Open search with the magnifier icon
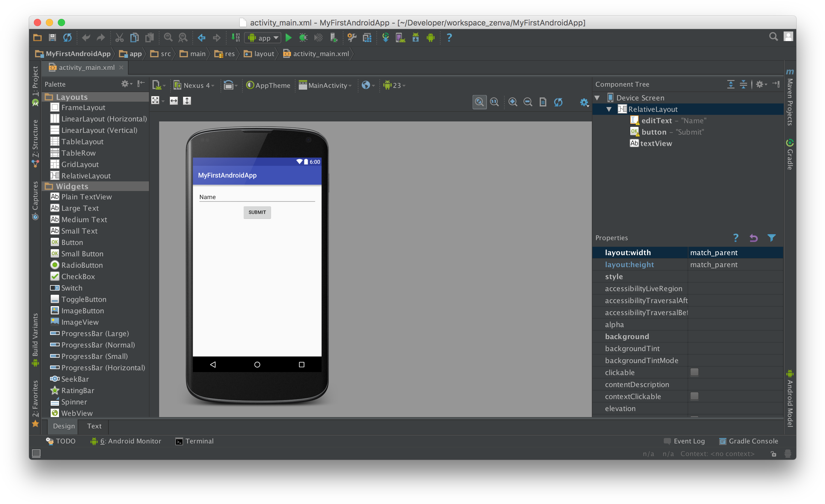Screen dimensions: 825x504 (x=773, y=37)
